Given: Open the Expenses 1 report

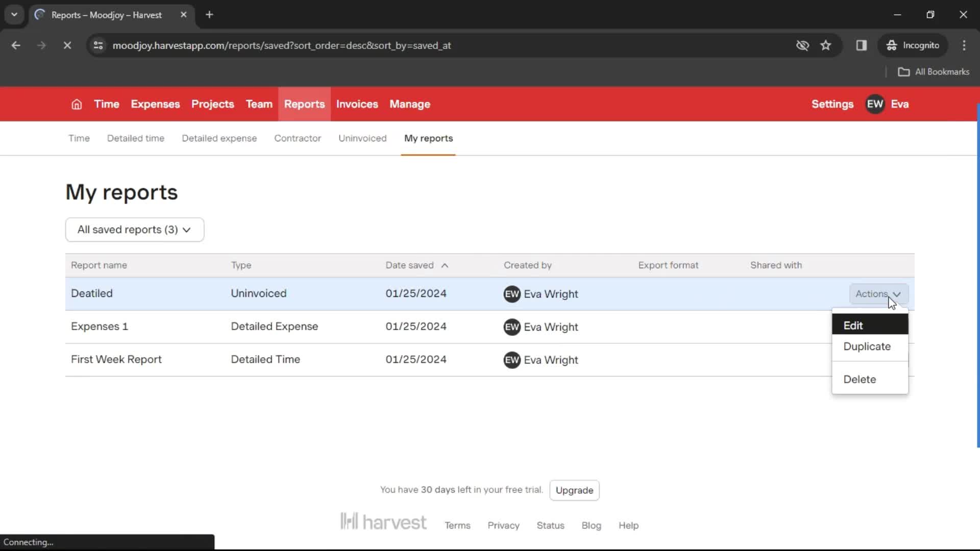Looking at the screenshot, I should coord(100,327).
